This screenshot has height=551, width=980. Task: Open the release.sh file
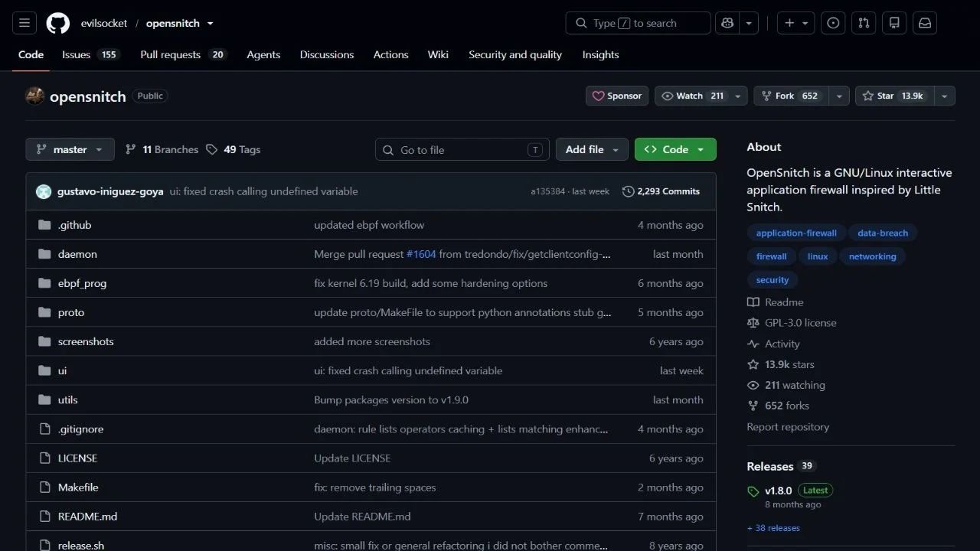(81, 545)
